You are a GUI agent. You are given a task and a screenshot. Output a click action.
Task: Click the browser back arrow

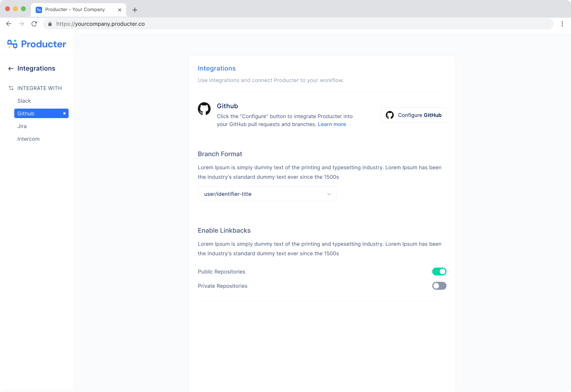coord(9,24)
